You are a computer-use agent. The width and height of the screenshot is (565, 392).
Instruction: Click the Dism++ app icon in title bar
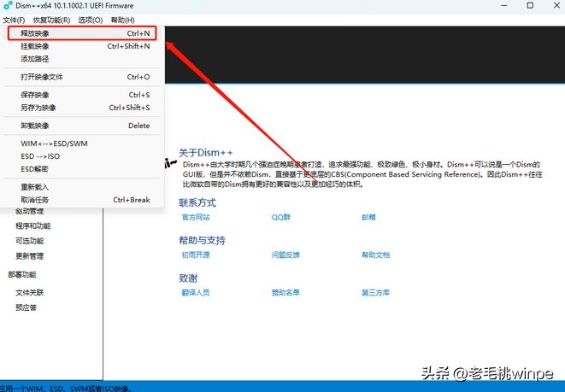(8, 6)
